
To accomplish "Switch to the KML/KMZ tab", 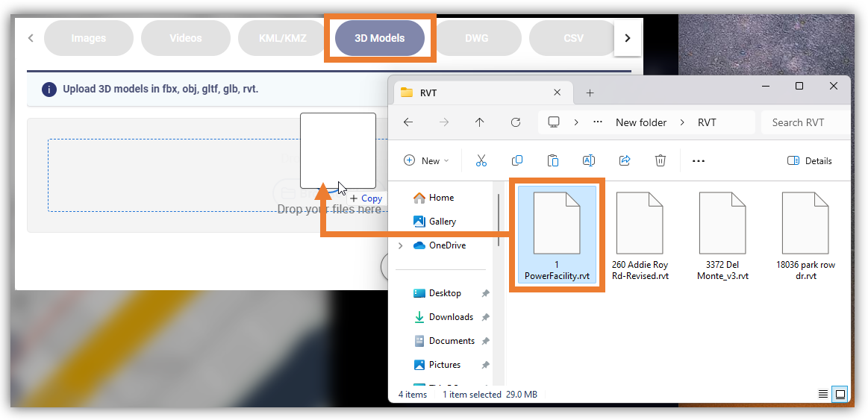I will coord(282,38).
